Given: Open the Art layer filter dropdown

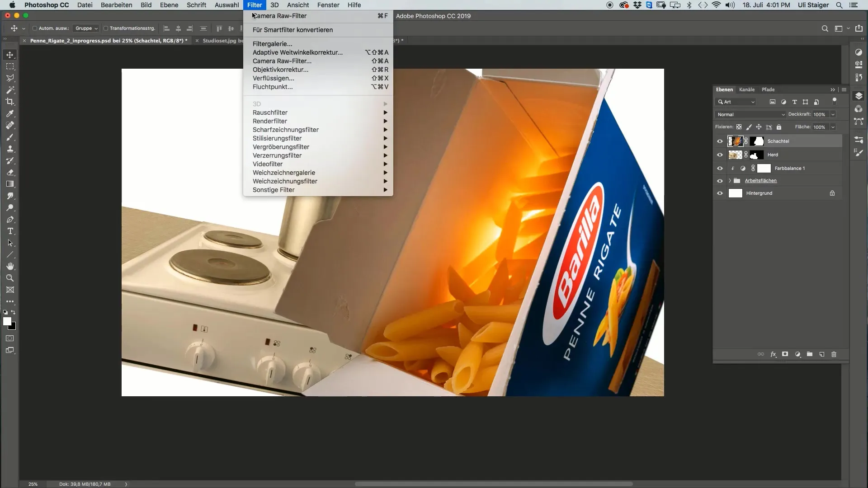Looking at the screenshot, I should click(x=736, y=102).
